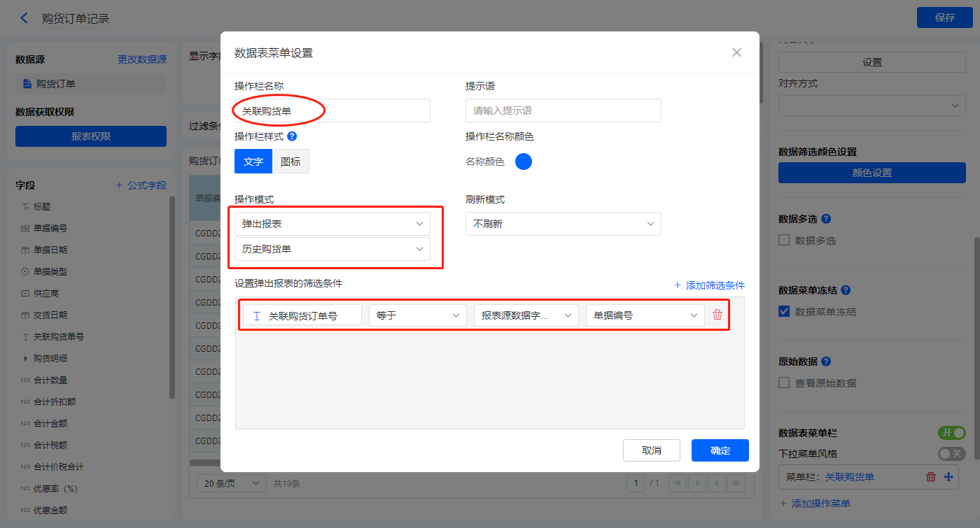
Task: Click the move icon for 菜单栏 关联购货单
Action: 949,477
